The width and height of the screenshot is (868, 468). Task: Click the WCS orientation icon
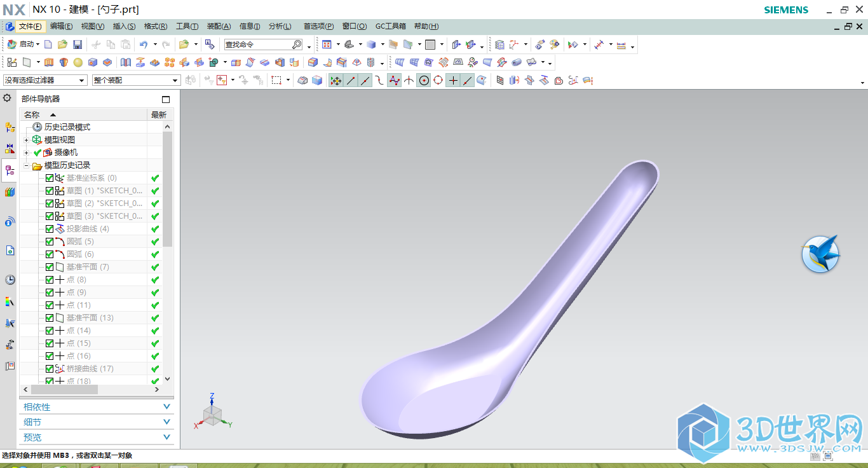pos(514,45)
